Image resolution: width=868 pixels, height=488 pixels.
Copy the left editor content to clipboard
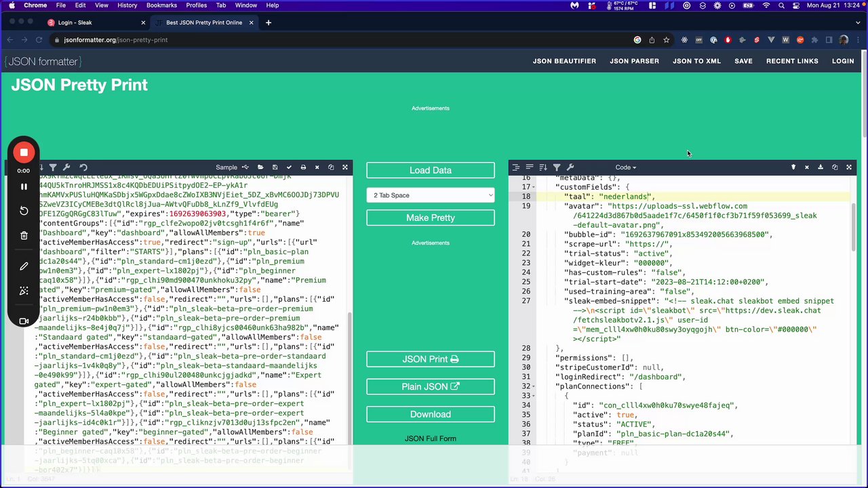pyautogui.click(x=331, y=167)
